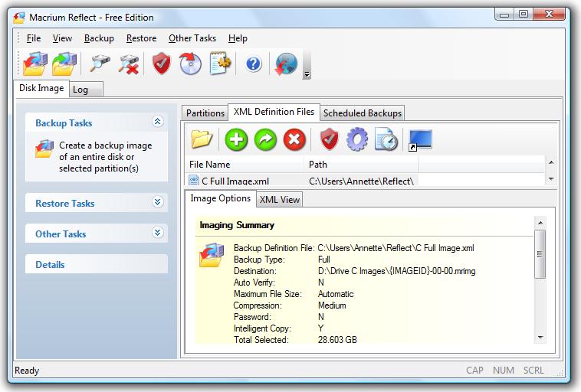Click Create a backup image of an entire disk link
The height and width of the screenshot is (392, 581).
(x=106, y=157)
